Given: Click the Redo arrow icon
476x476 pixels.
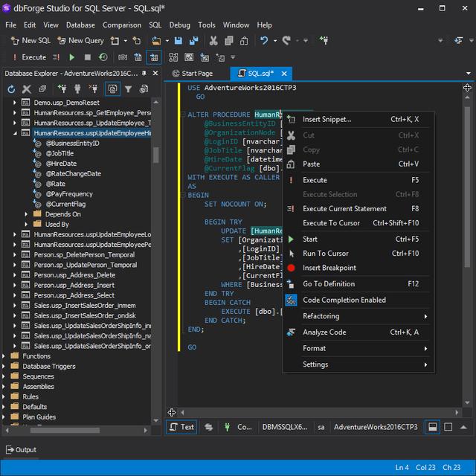Looking at the screenshot, I should tap(286, 40).
